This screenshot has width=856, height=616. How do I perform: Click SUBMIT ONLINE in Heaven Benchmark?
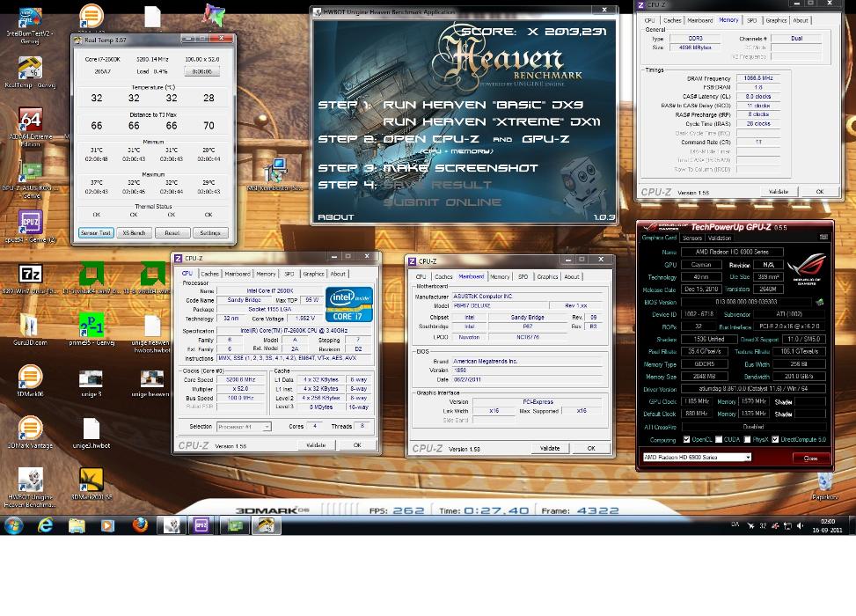[x=443, y=202]
